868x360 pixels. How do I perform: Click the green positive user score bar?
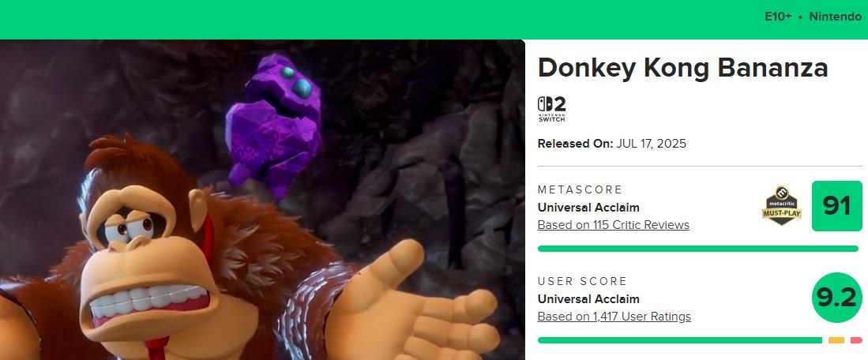pos(680,340)
